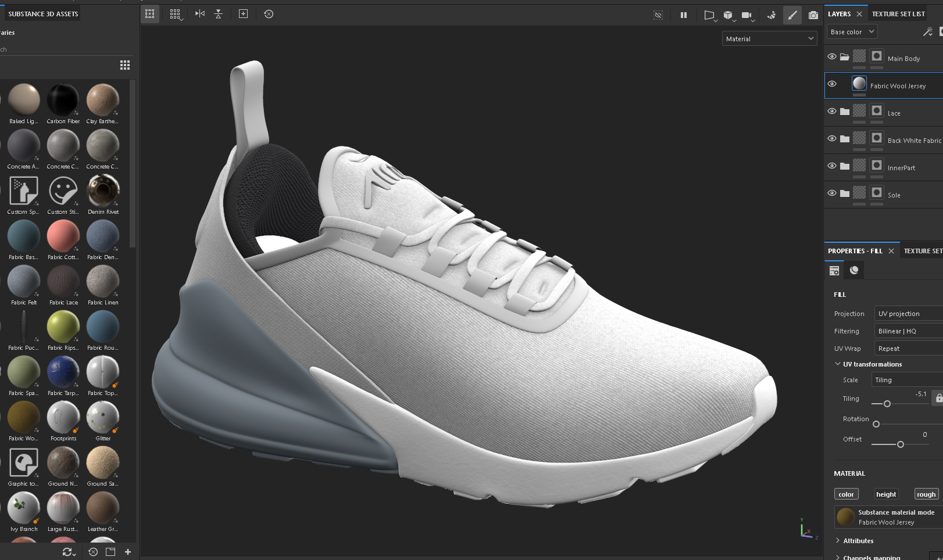
Task: Click the Tiling slider handle
Action: 887,404
